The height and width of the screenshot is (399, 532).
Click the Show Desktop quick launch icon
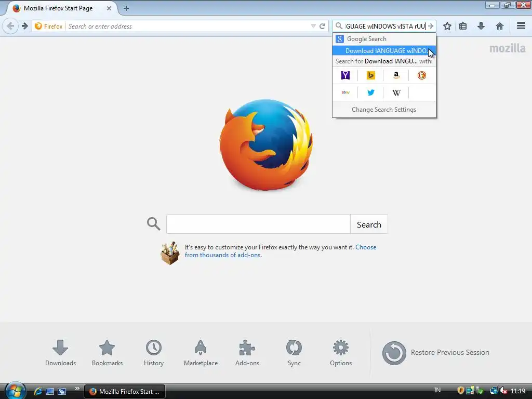pyautogui.click(x=50, y=391)
